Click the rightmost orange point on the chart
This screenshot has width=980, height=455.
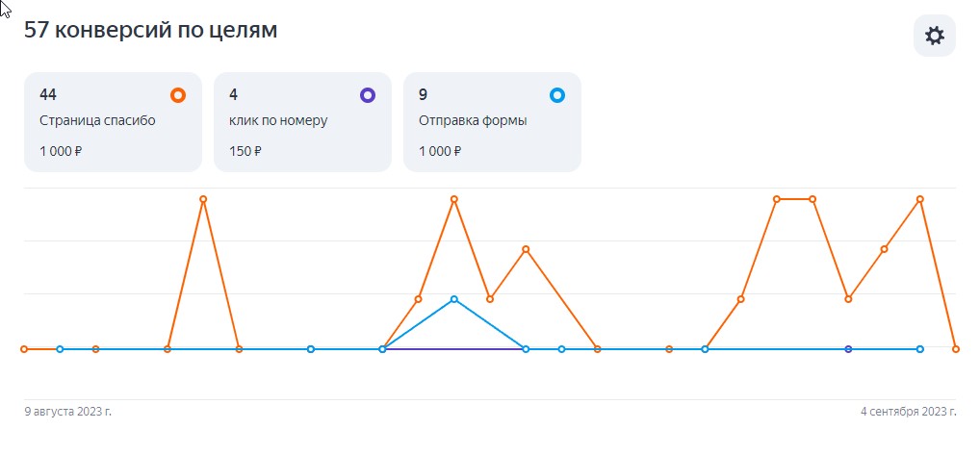955,349
